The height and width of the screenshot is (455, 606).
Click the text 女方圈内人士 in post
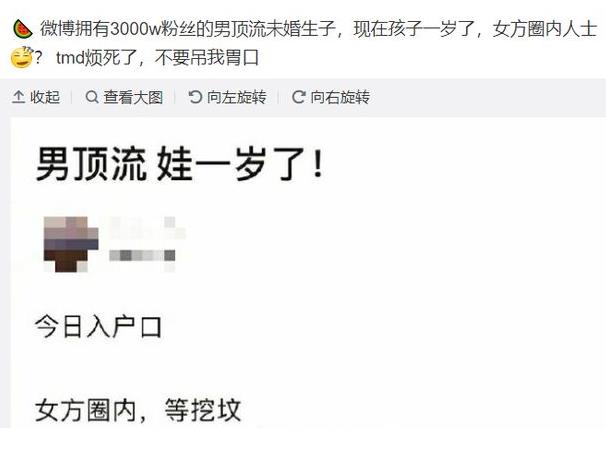click(545, 29)
